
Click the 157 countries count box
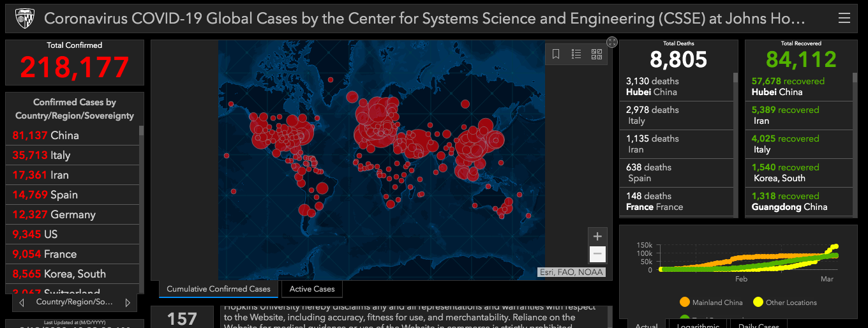point(183,317)
